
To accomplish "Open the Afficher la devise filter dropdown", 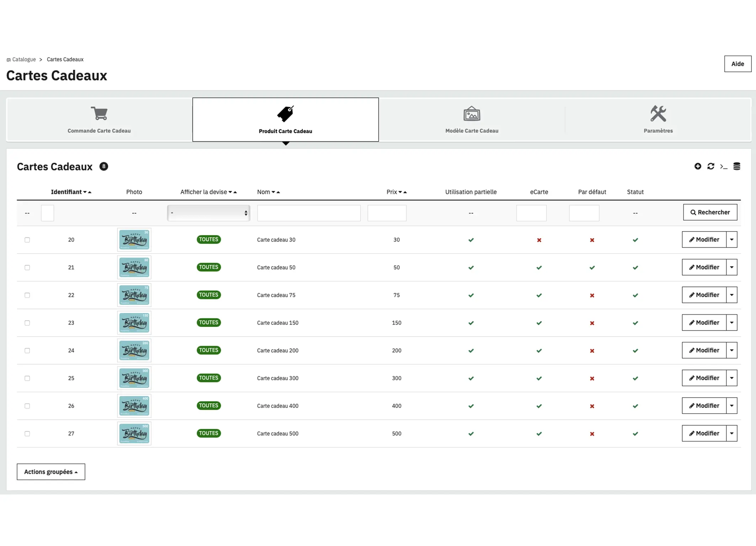I will click(209, 213).
